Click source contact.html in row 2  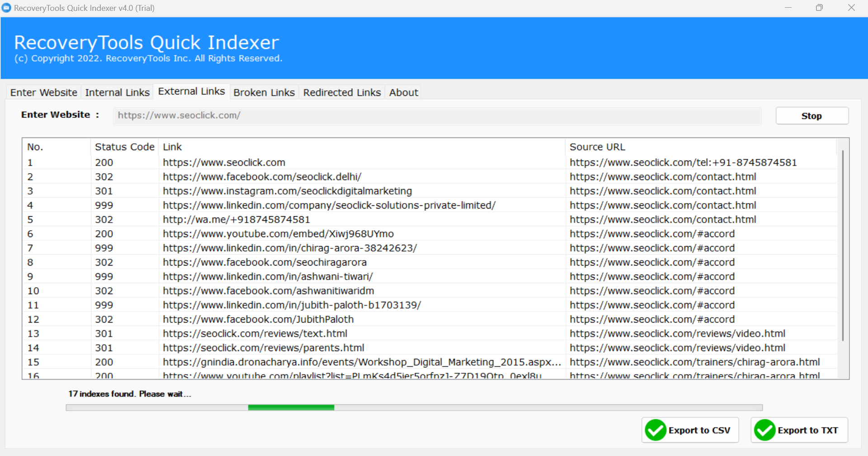click(663, 177)
